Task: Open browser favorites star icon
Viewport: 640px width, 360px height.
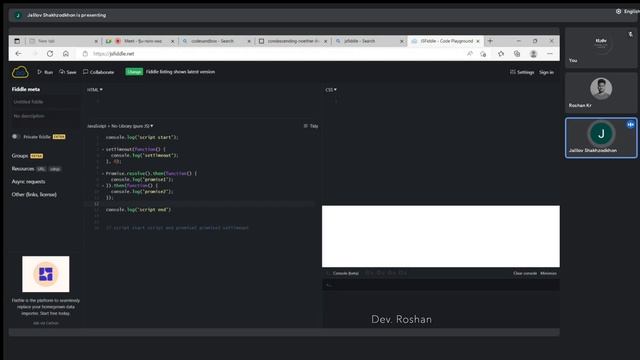Action: 501,53
